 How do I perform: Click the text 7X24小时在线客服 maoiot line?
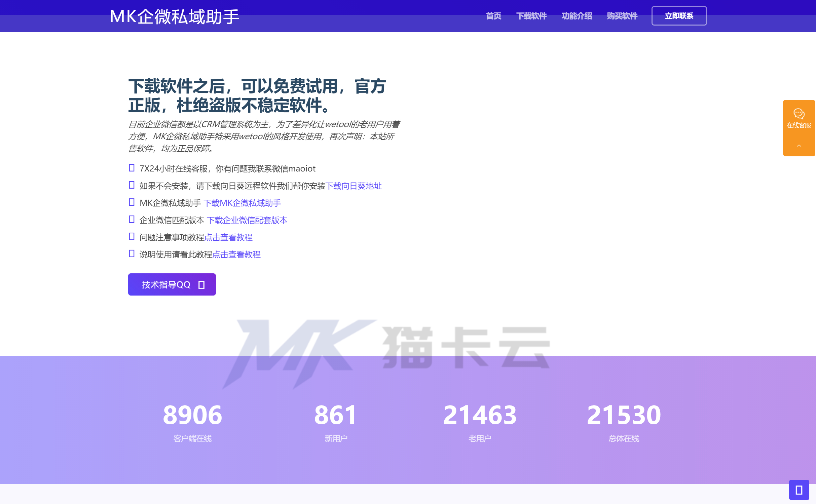227,169
